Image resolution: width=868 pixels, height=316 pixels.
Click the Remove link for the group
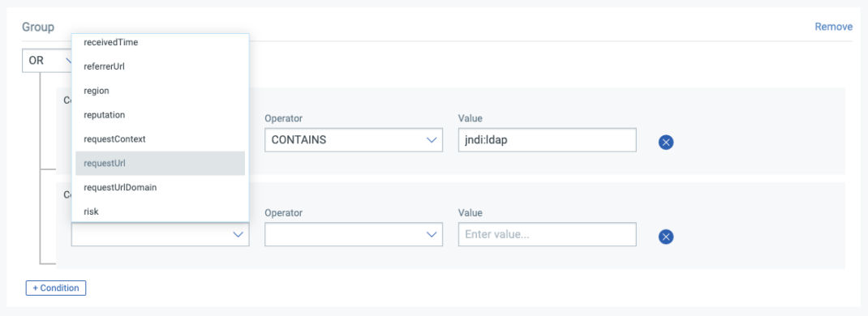point(834,27)
